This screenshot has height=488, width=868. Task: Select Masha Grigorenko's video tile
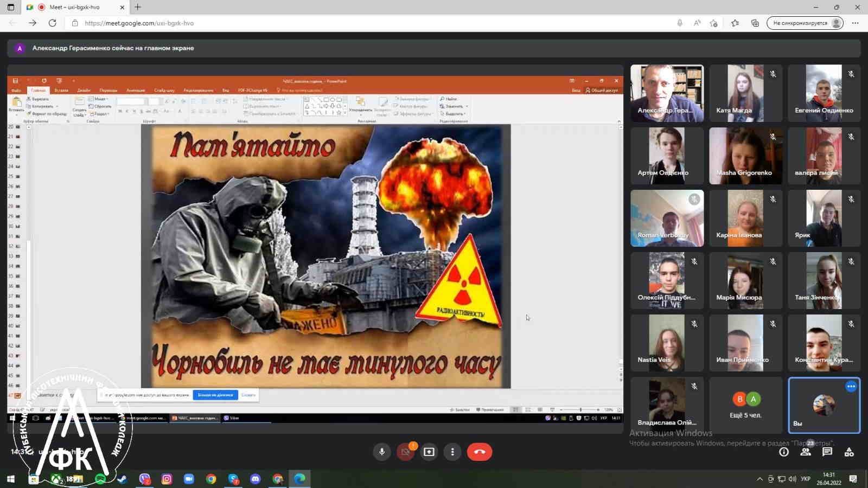(x=746, y=156)
